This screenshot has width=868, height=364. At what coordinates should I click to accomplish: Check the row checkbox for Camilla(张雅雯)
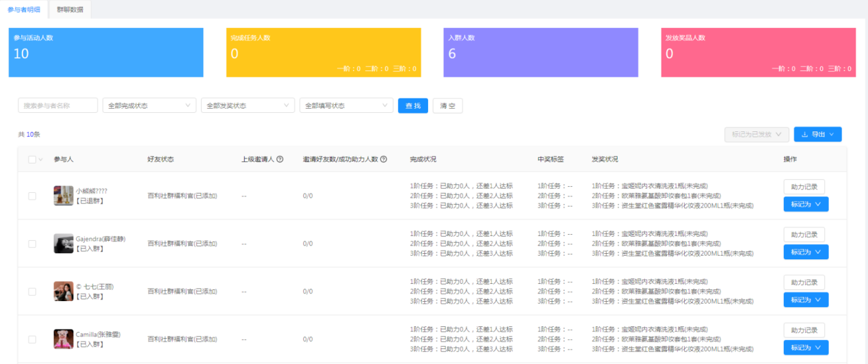[32, 339]
